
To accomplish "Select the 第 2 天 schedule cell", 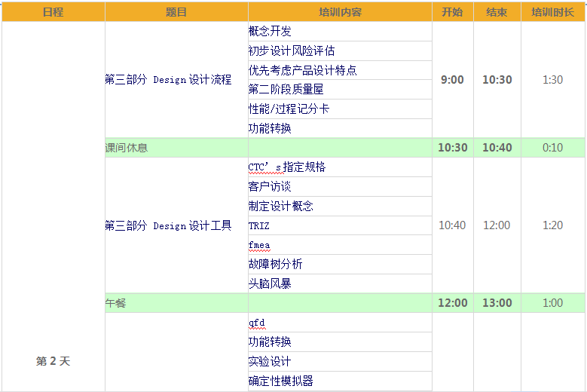I will pos(53,361).
